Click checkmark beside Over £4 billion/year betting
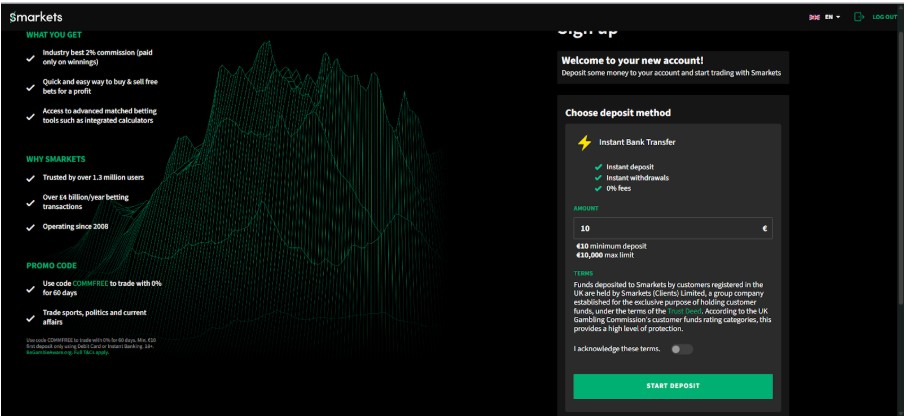906x418 pixels. click(x=31, y=202)
